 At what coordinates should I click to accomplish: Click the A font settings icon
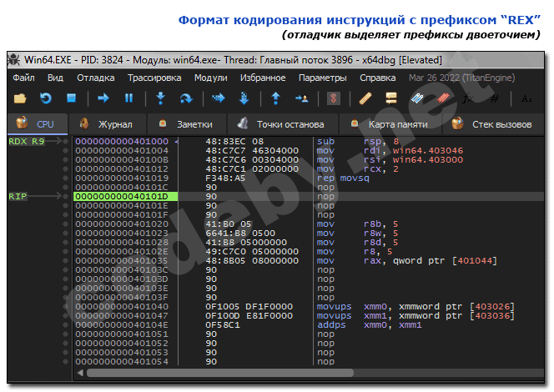pyautogui.click(x=526, y=98)
